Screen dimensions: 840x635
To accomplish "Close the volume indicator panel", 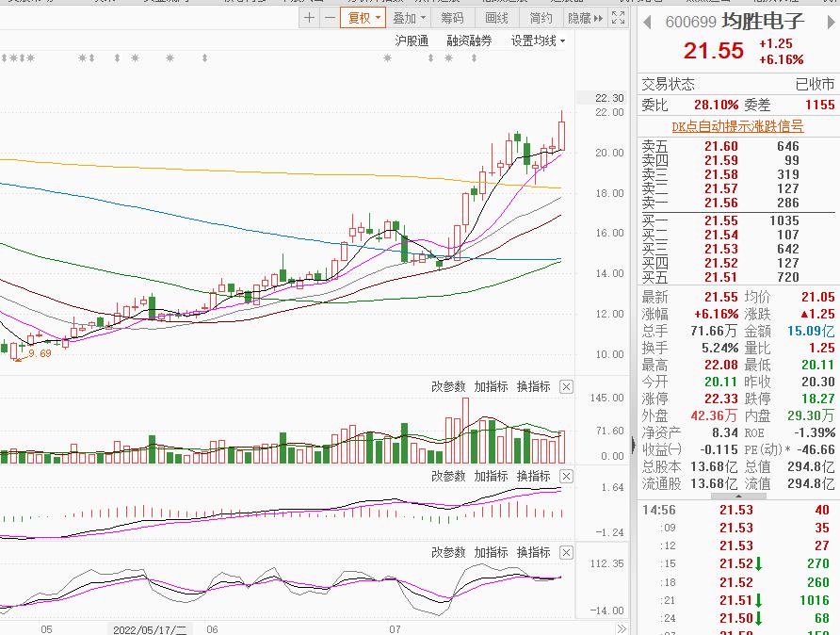I will (x=566, y=386).
